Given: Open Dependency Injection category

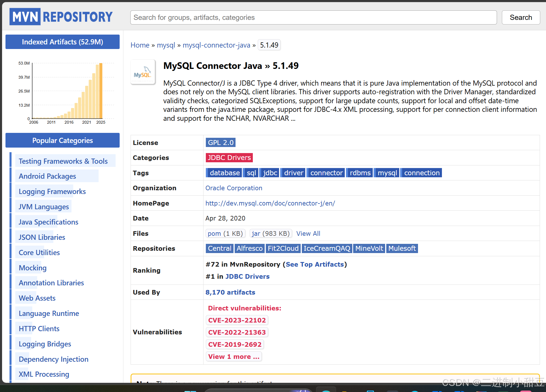Looking at the screenshot, I should 54,359.
